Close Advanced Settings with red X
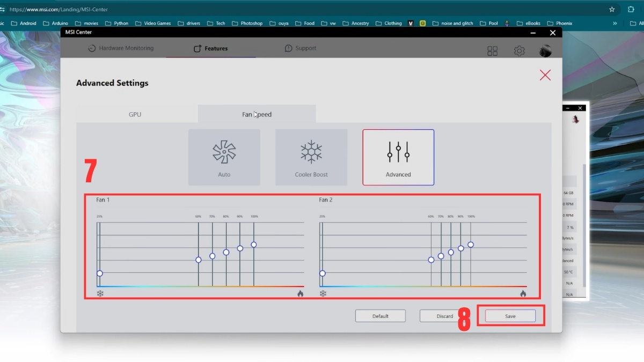 tap(545, 75)
